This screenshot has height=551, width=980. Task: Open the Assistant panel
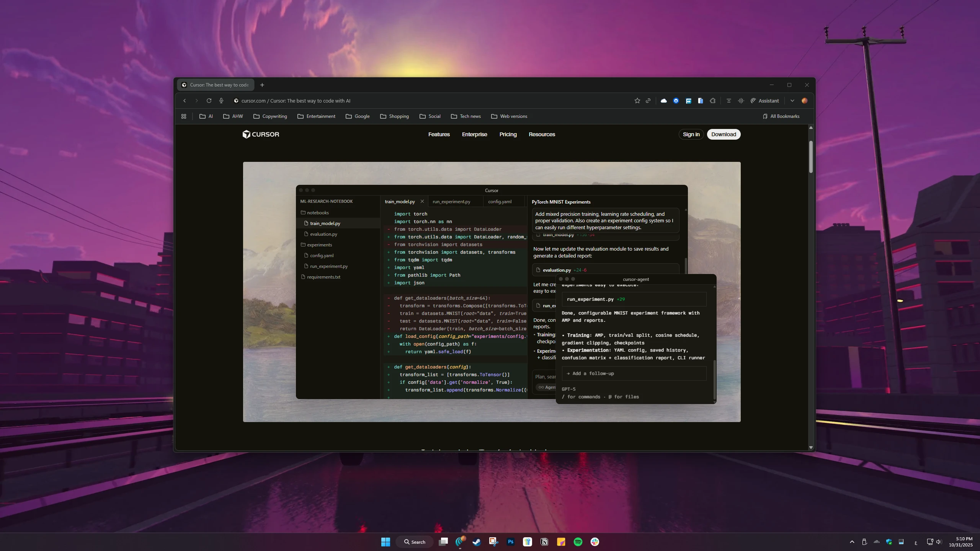pyautogui.click(x=764, y=101)
